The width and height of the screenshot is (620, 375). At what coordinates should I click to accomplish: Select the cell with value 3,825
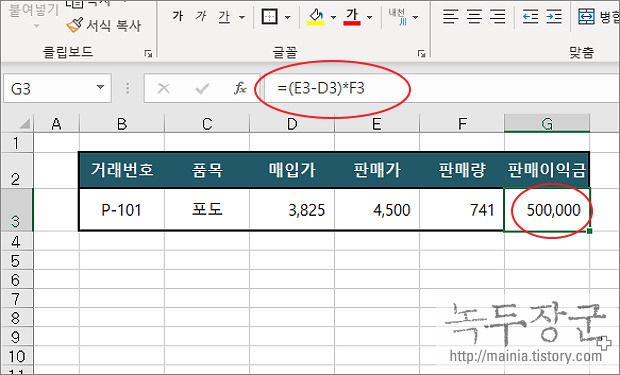(292, 210)
